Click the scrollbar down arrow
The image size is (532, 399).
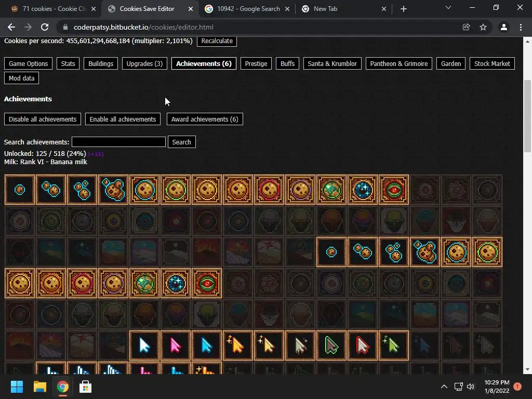coord(527,370)
